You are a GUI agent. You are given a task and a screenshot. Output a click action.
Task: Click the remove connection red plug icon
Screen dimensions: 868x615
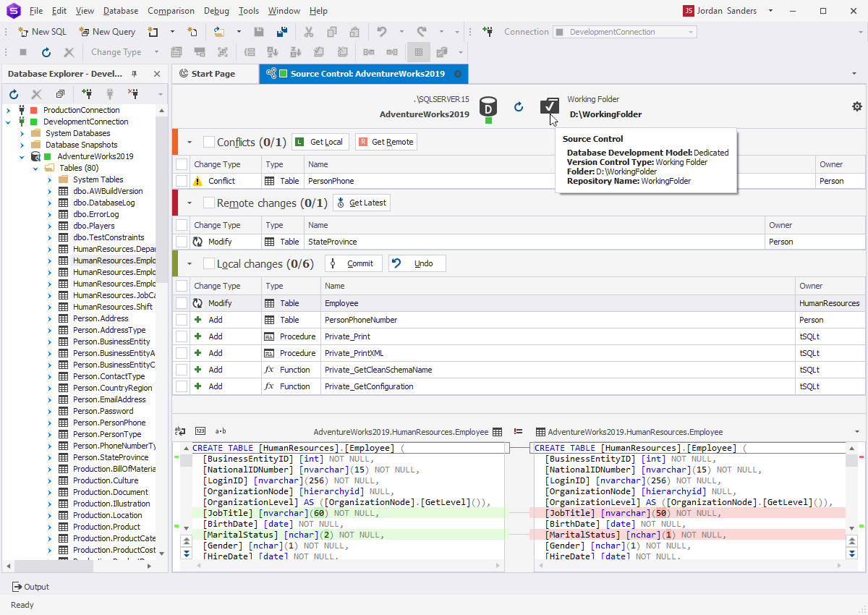[133, 94]
